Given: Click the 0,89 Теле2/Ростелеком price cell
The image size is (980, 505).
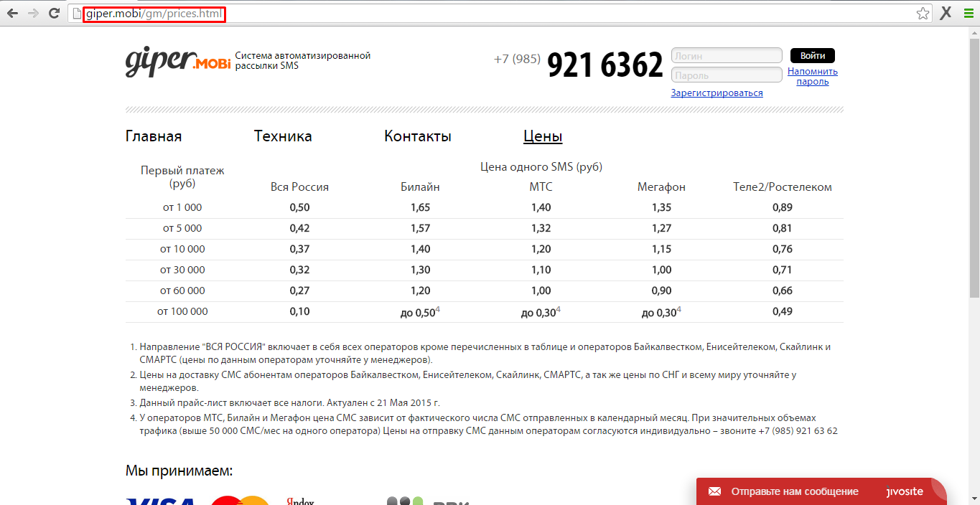Looking at the screenshot, I should [783, 207].
